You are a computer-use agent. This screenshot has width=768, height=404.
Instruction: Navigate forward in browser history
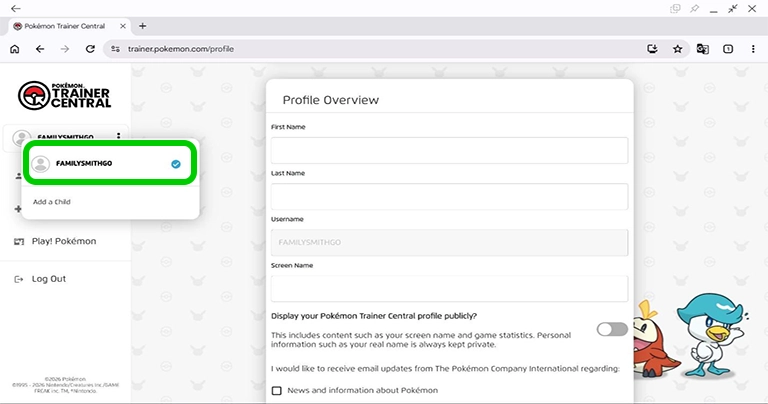[65, 49]
